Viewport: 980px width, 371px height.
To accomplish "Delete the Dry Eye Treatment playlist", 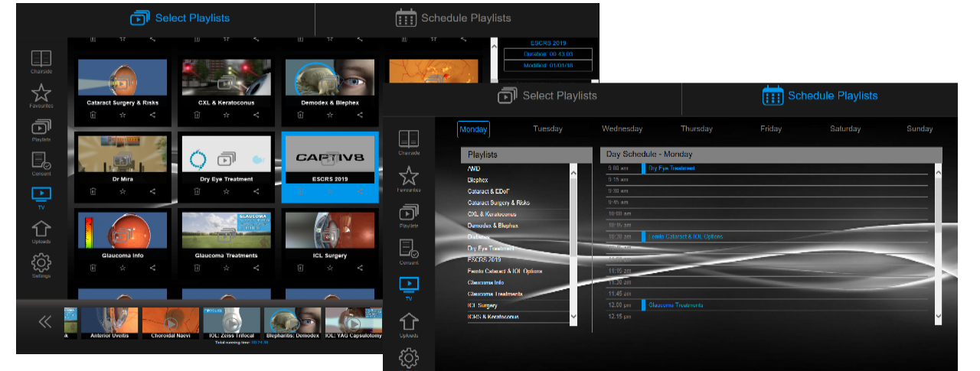I will point(197,191).
